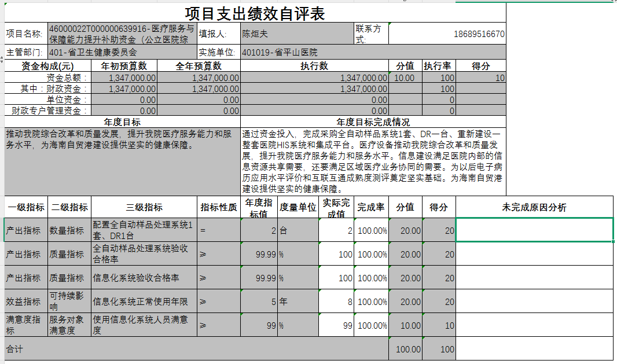Select the 可持续影响 secondary indicator cell

pos(69,302)
